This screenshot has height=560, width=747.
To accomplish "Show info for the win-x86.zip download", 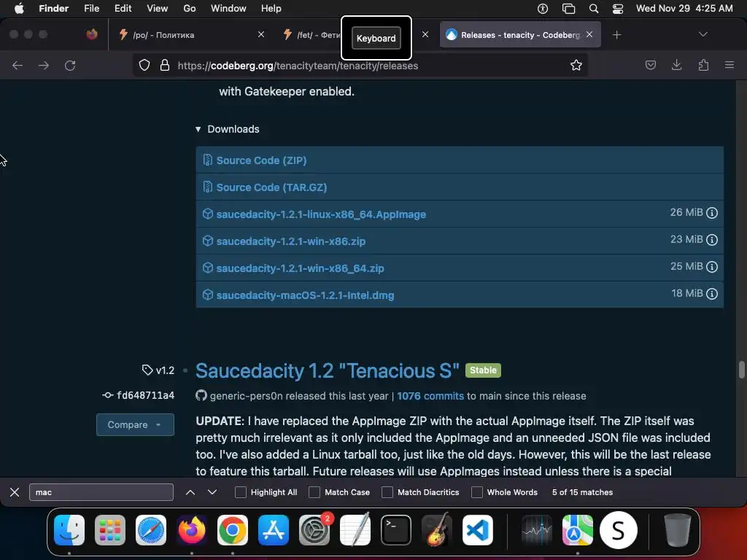I will (712, 239).
